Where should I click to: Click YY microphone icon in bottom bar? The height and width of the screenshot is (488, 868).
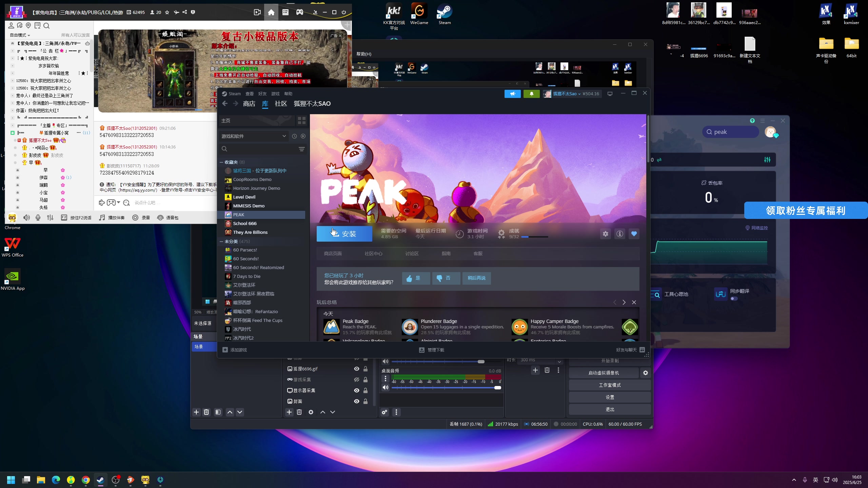point(38,218)
